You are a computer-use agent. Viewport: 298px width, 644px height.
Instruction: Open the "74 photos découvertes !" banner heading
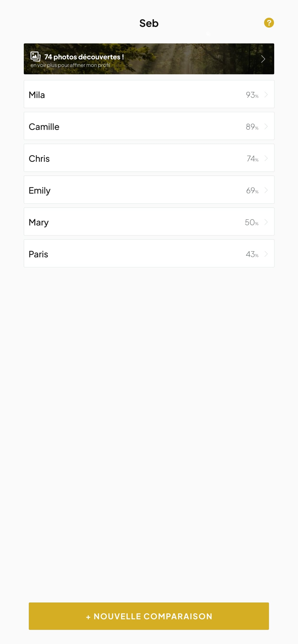coord(84,57)
